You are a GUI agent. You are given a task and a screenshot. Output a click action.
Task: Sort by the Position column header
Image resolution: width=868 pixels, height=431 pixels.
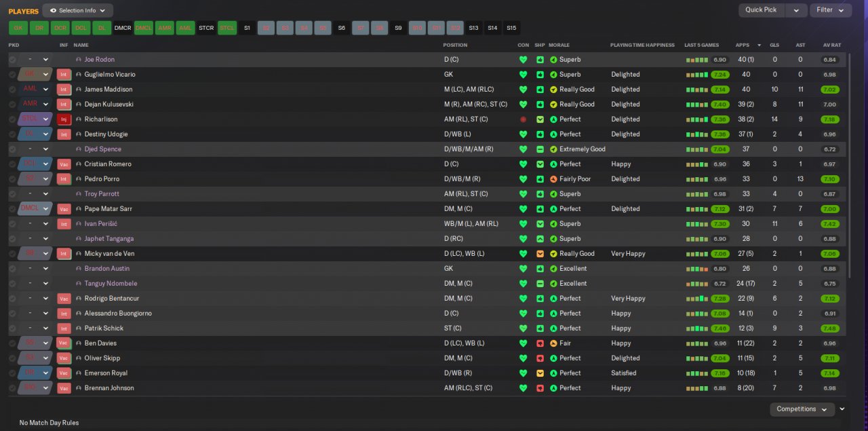(455, 45)
